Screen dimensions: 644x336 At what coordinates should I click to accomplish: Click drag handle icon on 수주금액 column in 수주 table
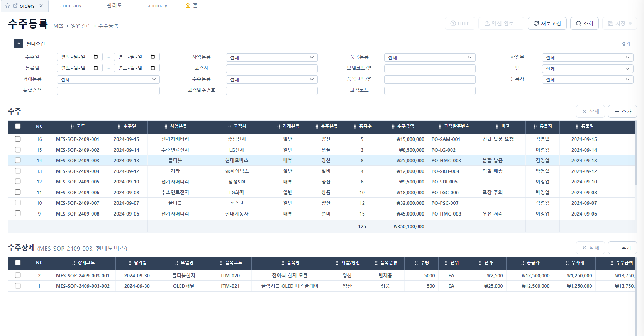point(393,126)
